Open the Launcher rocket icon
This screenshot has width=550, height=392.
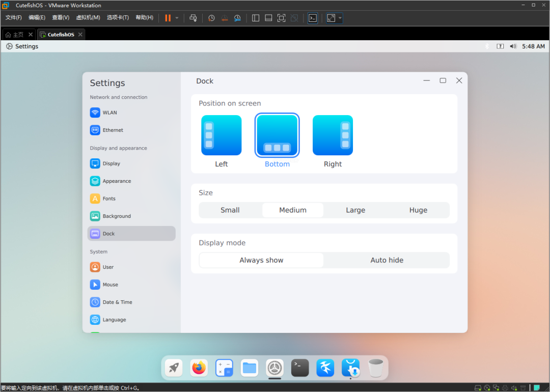pyautogui.click(x=174, y=367)
